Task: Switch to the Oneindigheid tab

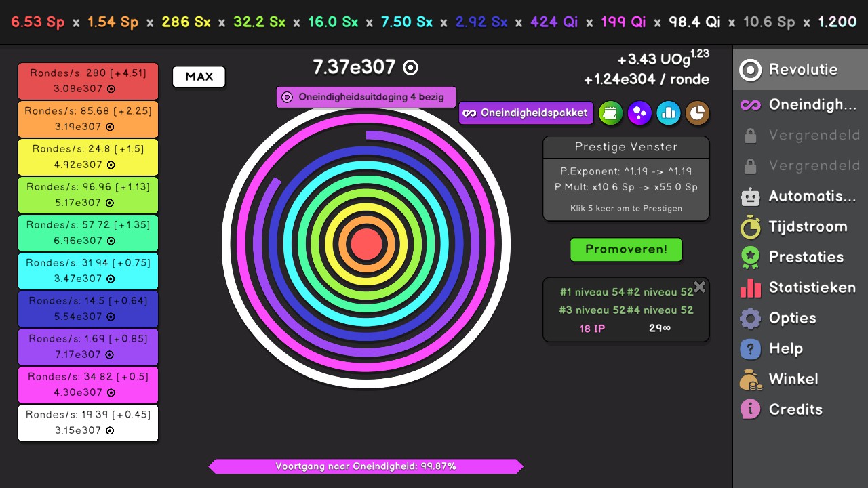Action: (800, 105)
